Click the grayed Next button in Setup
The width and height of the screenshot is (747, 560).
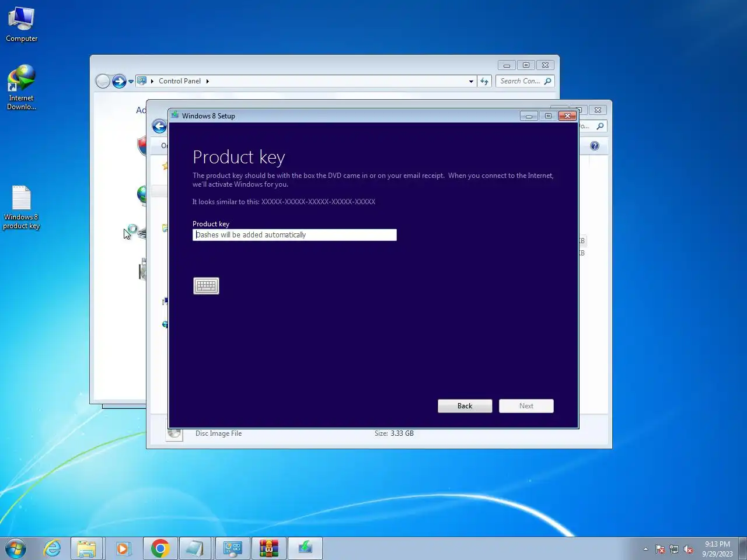click(x=526, y=406)
